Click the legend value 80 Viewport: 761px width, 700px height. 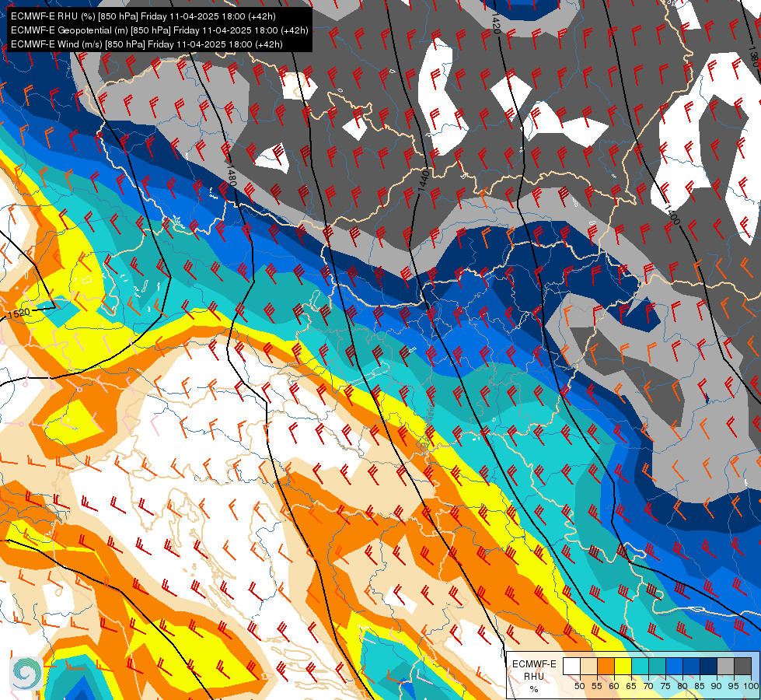coord(682,686)
